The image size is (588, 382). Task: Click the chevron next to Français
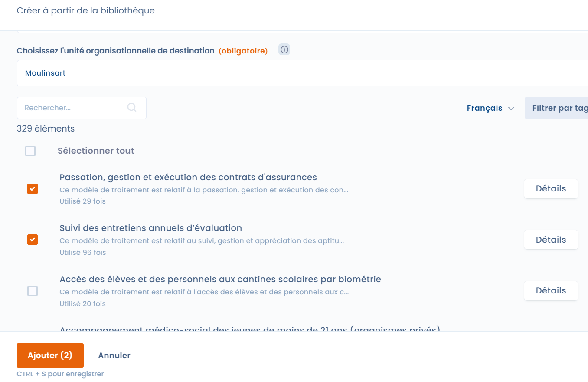tap(511, 109)
